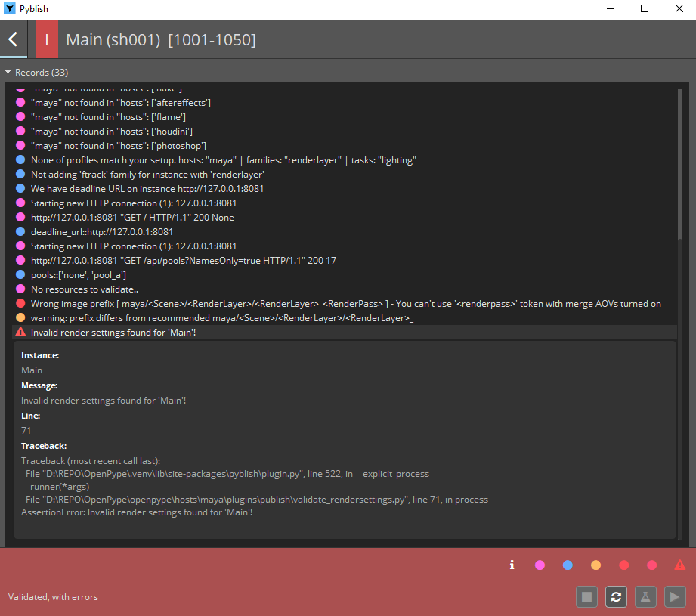Click the red error dot beside 'Wrong image prefix'
The width and height of the screenshot is (696, 616).
pyautogui.click(x=20, y=304)
